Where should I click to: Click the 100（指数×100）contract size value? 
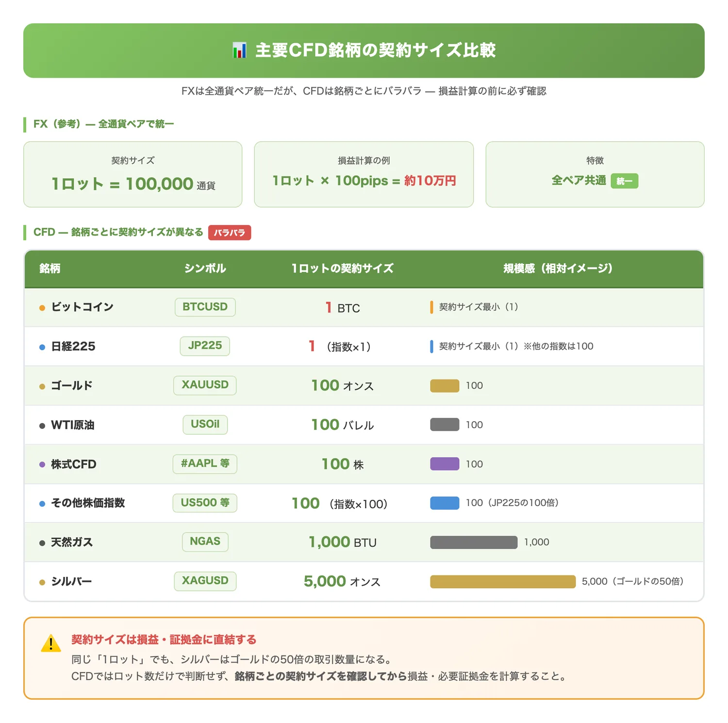(x=340, y=504)
